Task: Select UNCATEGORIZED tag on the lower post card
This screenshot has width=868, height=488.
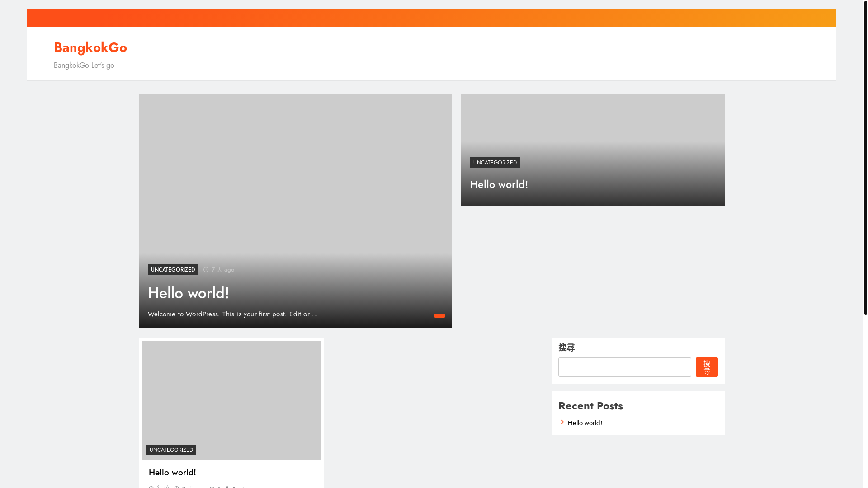Action: coord(171,450)
